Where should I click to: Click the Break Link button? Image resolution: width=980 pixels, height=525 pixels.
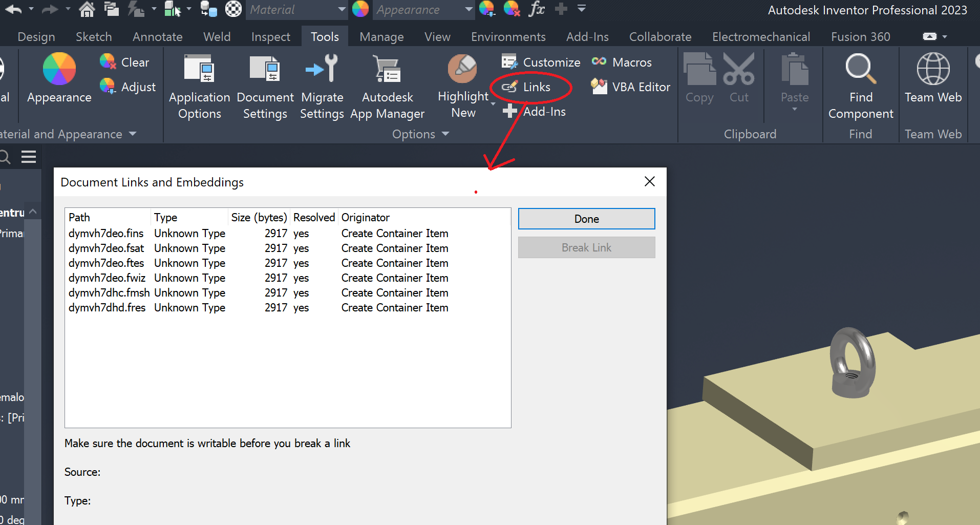(586, 247)
